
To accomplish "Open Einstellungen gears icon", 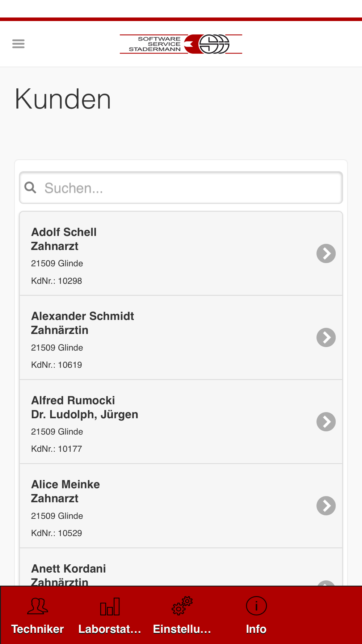I will (182, 606).
